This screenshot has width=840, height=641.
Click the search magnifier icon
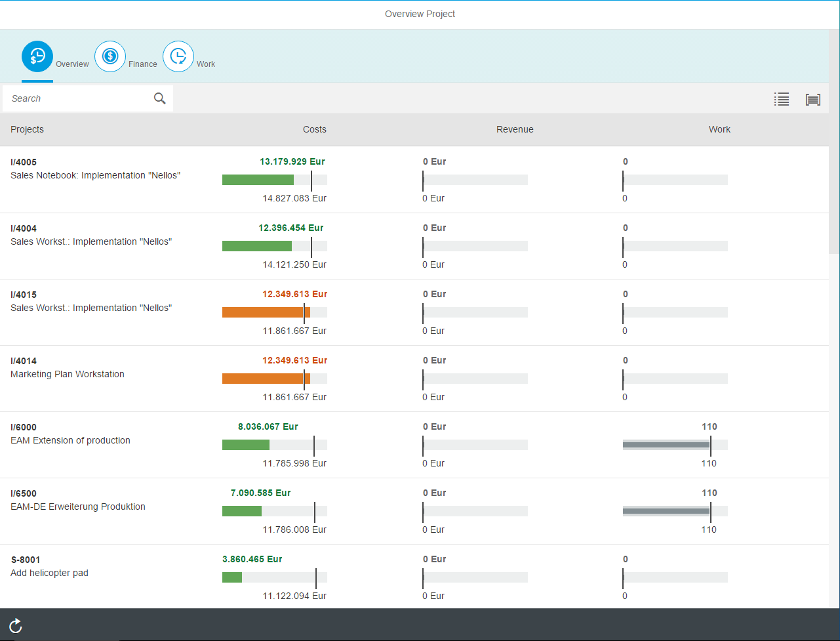pyautogui.click(x=160, y=98)
